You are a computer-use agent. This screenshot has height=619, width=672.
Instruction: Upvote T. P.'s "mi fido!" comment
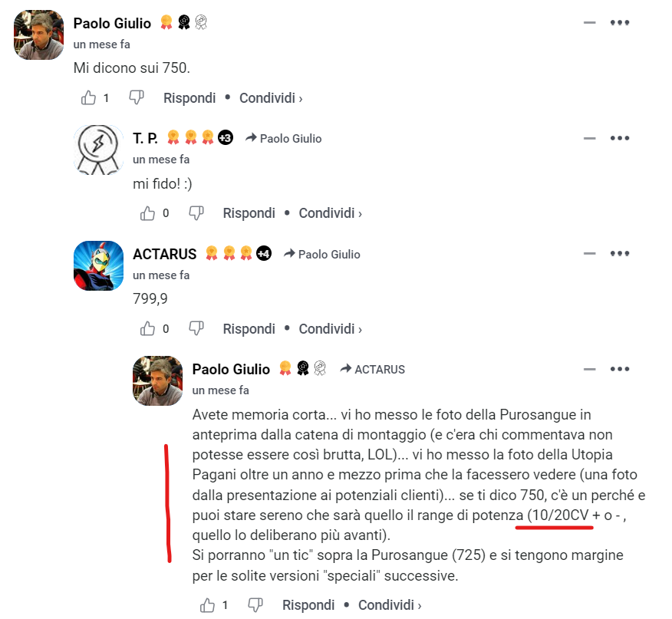[147, 213]
